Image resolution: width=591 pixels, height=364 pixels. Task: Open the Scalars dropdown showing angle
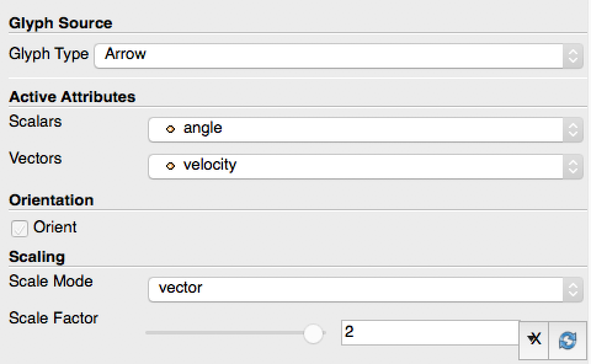(363, 130)
